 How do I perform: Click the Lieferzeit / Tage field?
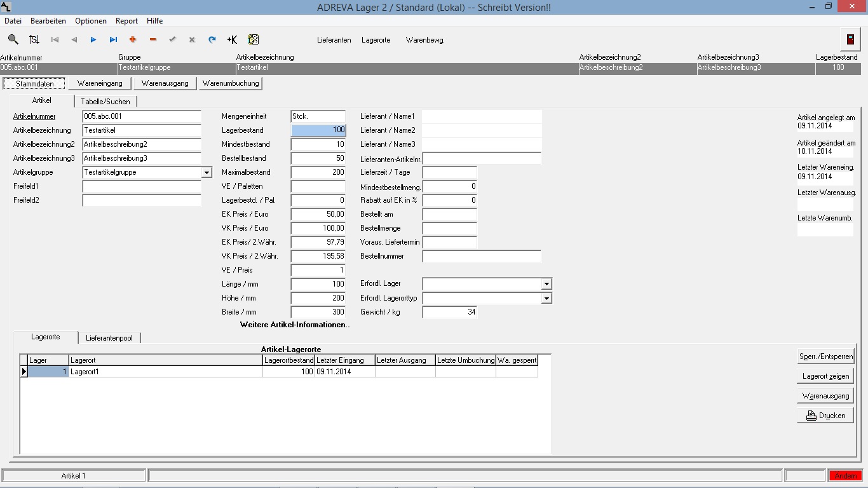(450, 172)
